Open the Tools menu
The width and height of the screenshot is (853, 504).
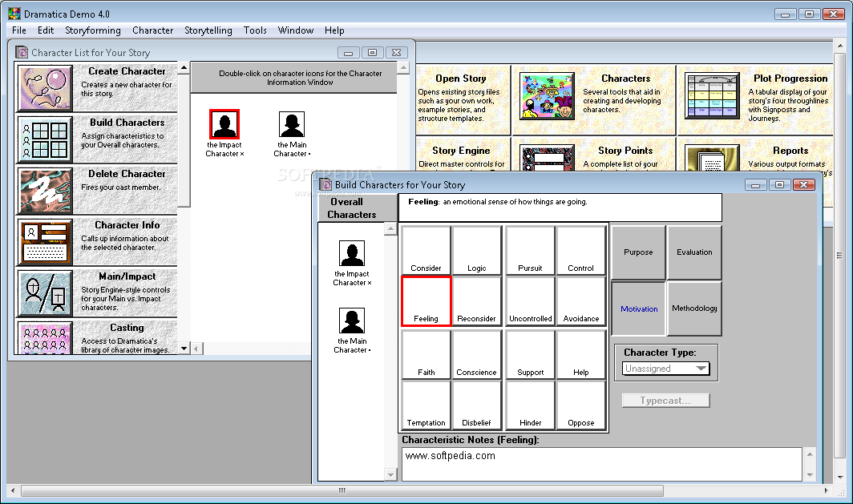click(x=255, y=30)
